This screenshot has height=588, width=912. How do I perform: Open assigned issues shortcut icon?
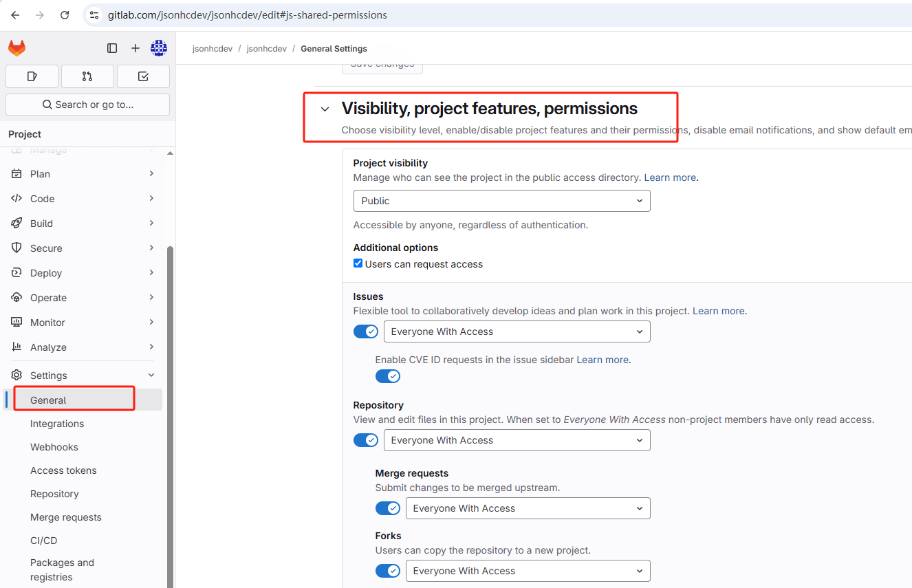click(x=32, y=76)
